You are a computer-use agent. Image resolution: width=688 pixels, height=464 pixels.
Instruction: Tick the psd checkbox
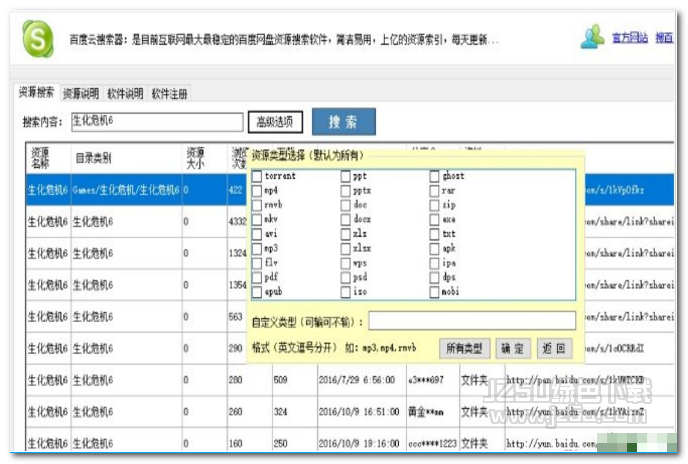tap(346, 277)
